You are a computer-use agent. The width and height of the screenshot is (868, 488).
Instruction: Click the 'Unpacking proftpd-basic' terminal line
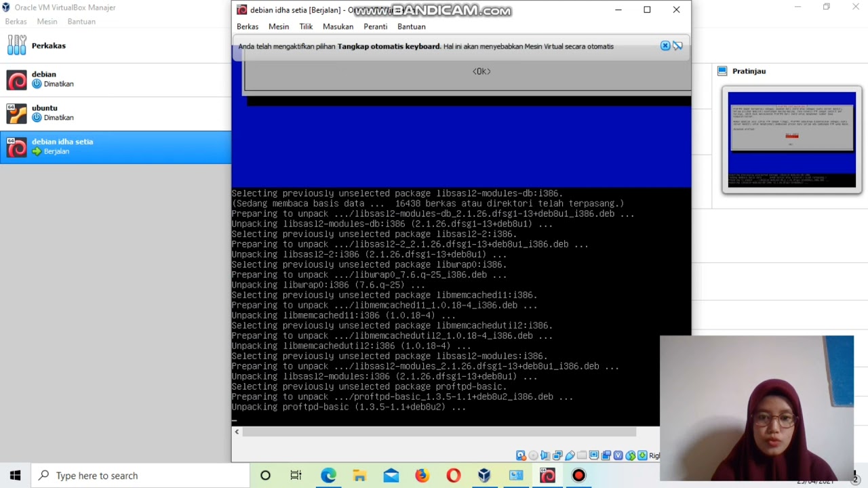point(349,407)
